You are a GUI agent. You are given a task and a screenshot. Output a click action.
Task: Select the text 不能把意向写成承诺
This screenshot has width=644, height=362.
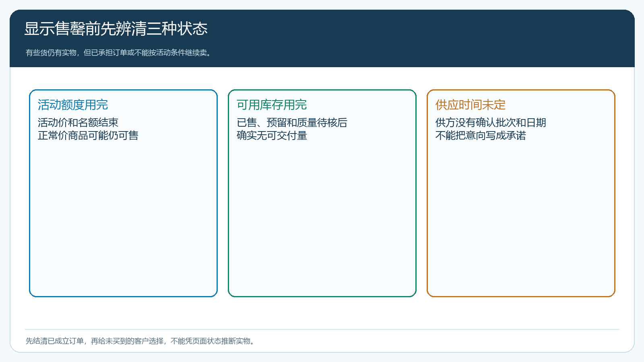[481, 136]
